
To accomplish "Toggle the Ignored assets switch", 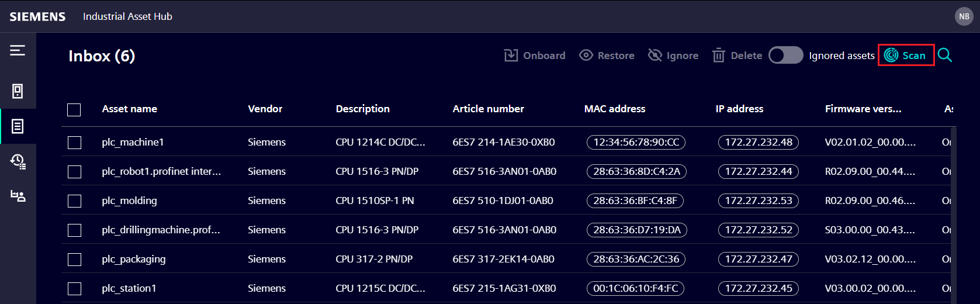I will 785,56.
